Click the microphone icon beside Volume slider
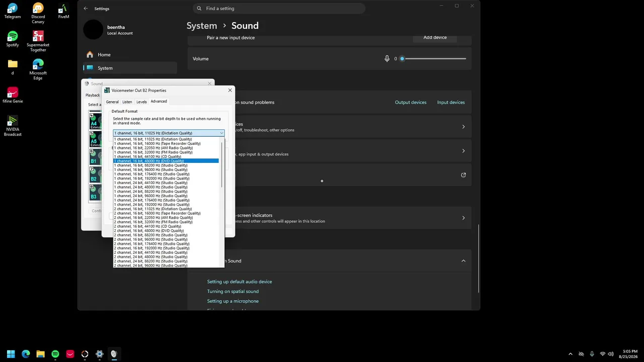This screenshot has width=644, height=362. pyautogui.click(x=387, y=59)
